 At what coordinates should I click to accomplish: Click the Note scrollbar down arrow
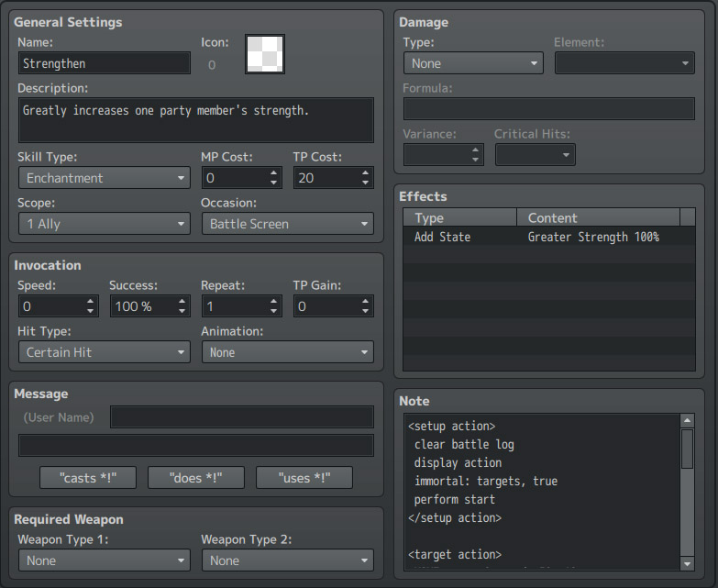click(687, 564)
